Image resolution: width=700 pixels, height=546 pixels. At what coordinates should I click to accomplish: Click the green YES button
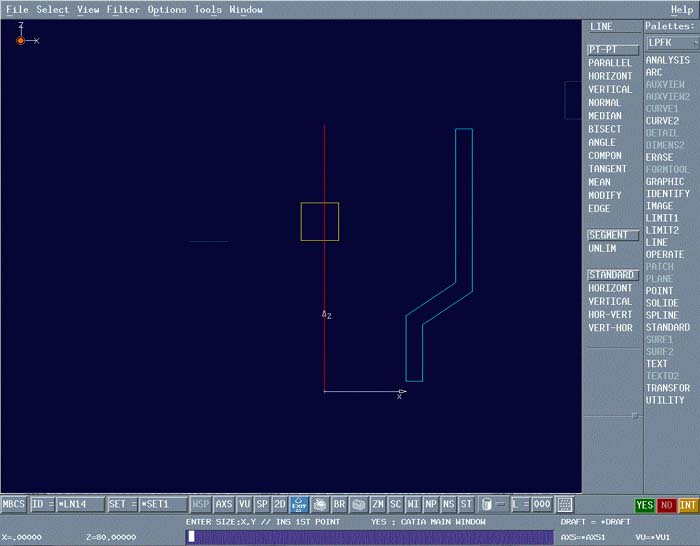tap(645, 505)
